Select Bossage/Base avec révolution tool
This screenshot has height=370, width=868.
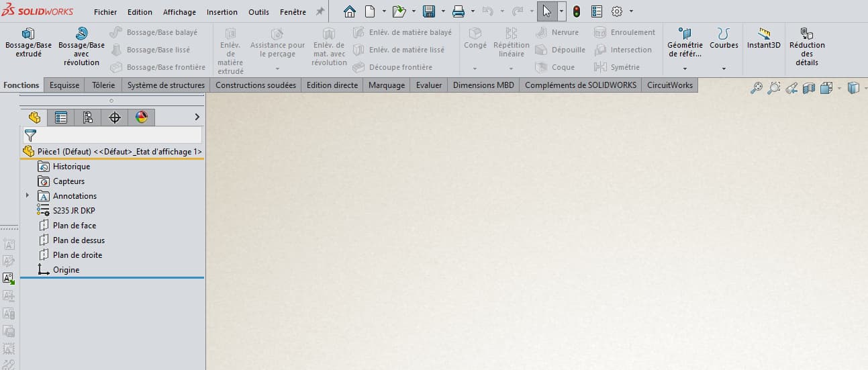[x=81, y=46]
